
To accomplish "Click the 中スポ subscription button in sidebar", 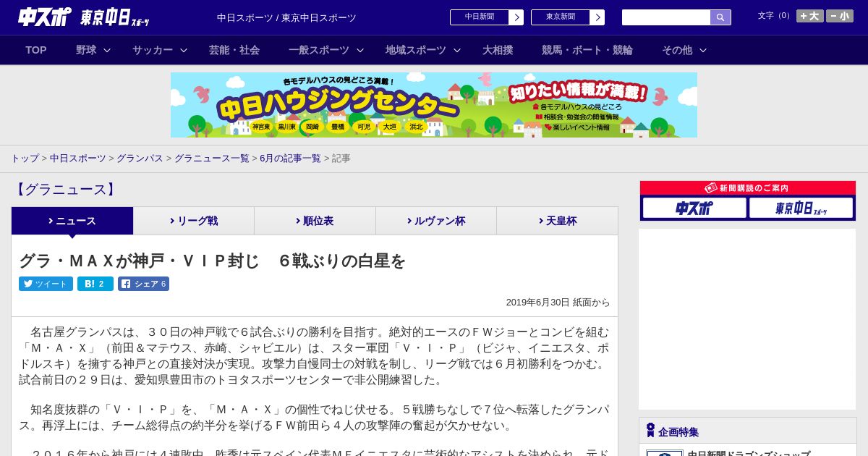I will 694,208.
